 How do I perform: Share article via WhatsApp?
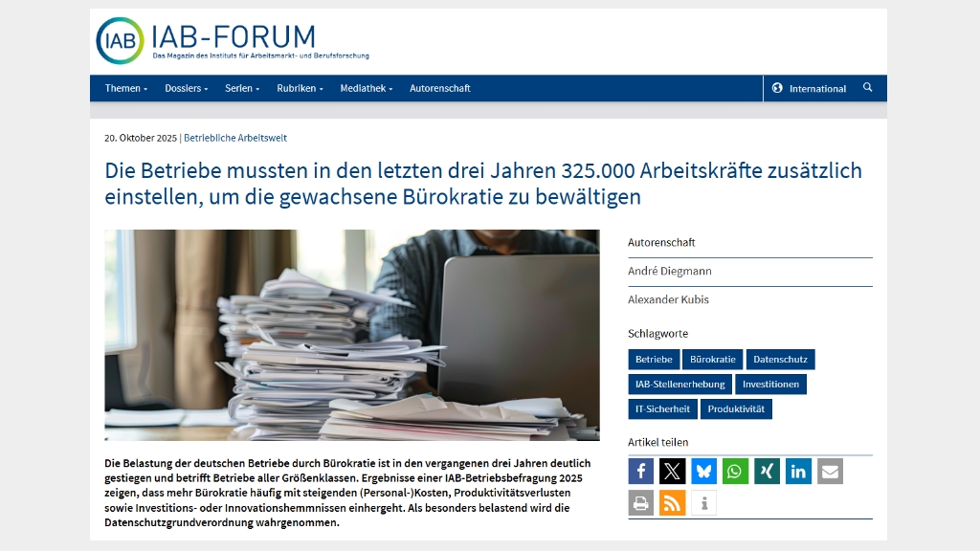tap(735, 472)
